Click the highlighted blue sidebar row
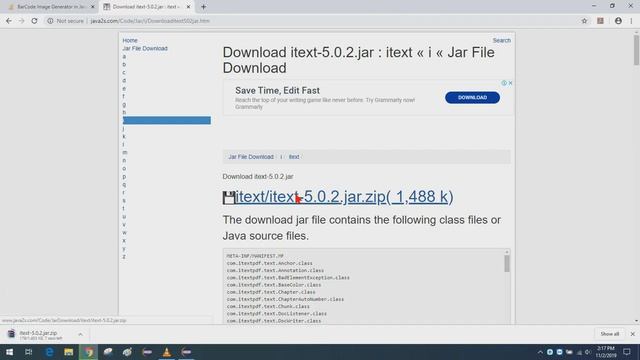Image resolution: width=640 pixels, height=360 pixels. [x=167, y=120]
